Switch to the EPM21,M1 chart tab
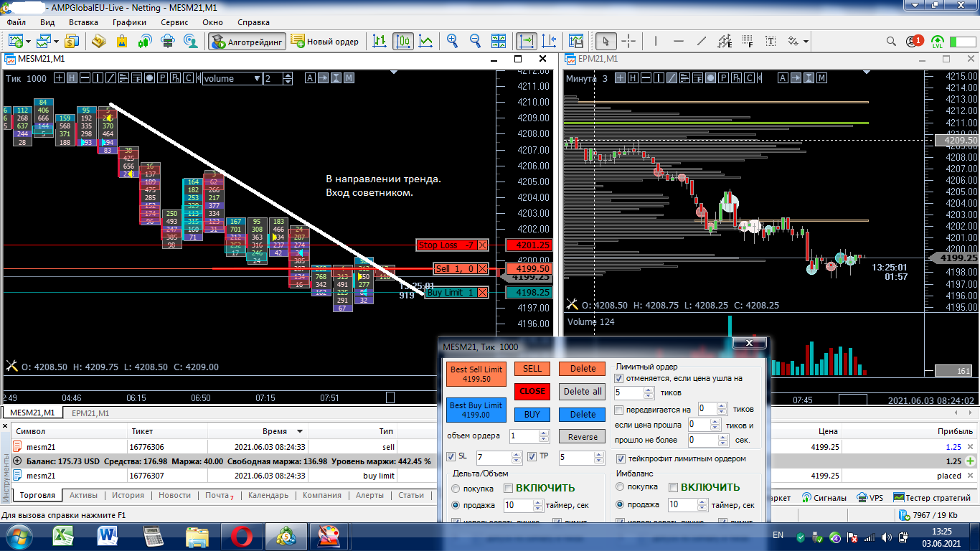980x551 pixels. pyautogui.click(x=90, y=413)
